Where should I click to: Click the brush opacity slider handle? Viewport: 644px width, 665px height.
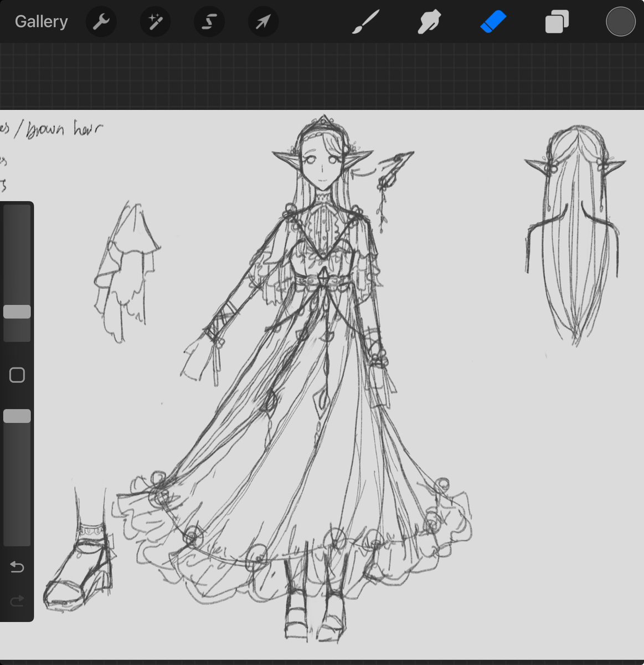click(x=17, y=416)
